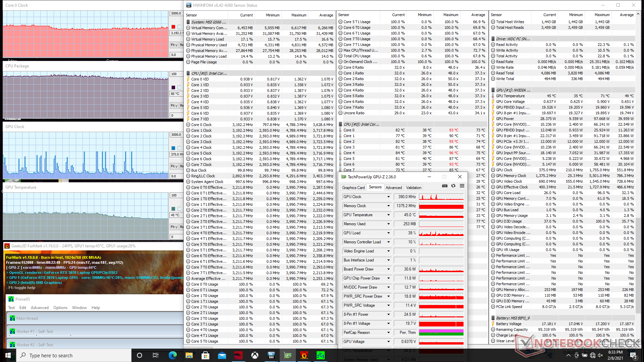Click the Windows taskbar search box
The image size is (644, 362).
click(74, 355)
